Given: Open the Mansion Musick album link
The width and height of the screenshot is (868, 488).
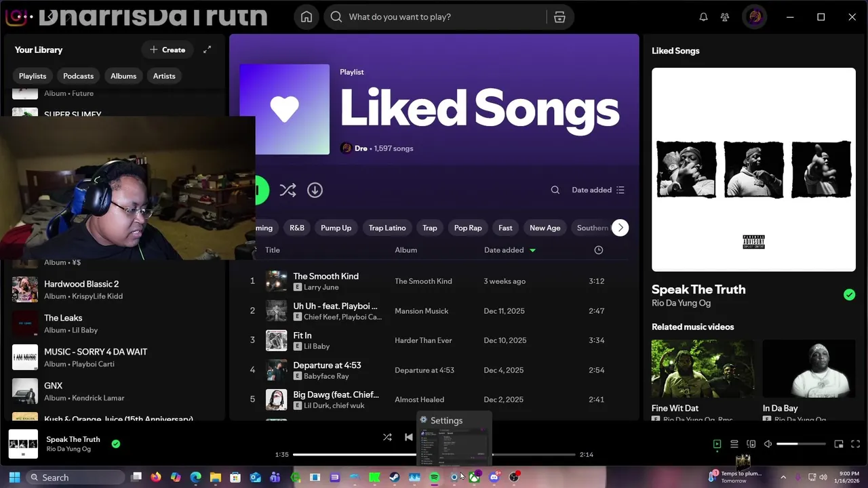Looking at the screenshot, I should point(422,311).
